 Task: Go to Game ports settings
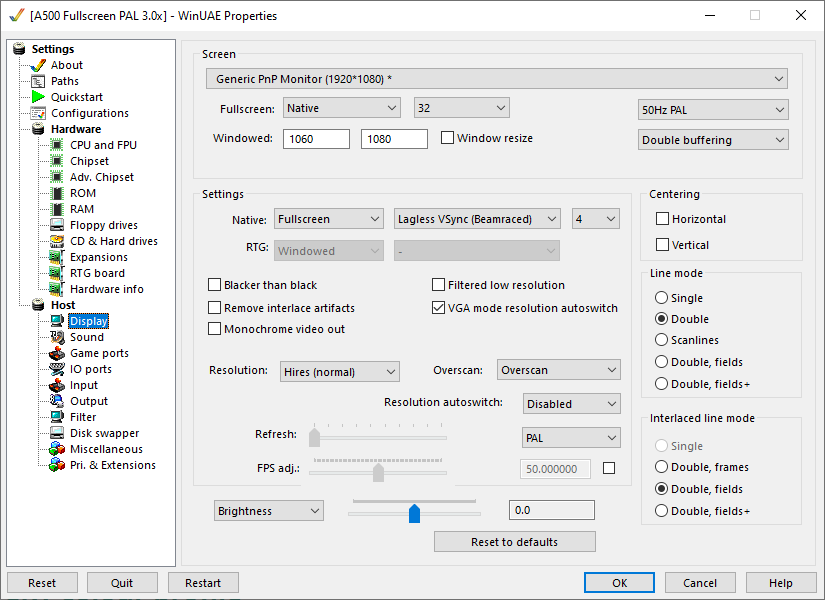tap(99, 353)
